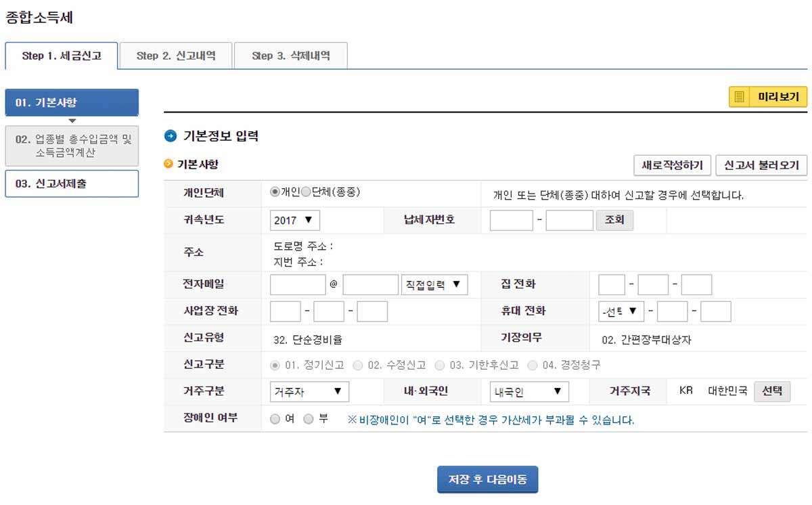Click the first 납세자번호 input field

[x=512, y=221]
